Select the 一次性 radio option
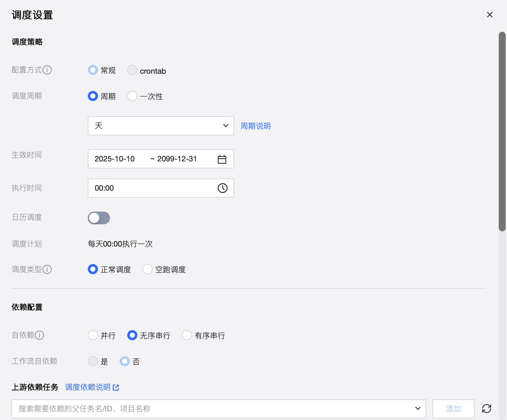Screen dimensions: 507x420 coord(132,96)
